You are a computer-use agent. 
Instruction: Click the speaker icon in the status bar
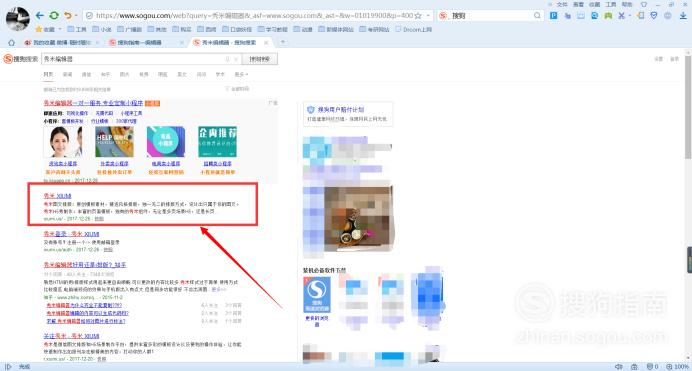pos(619,367)
